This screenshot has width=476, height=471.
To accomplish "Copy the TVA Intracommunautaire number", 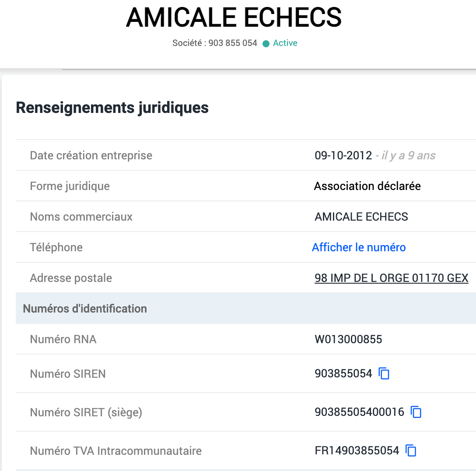I will point(411,451).
